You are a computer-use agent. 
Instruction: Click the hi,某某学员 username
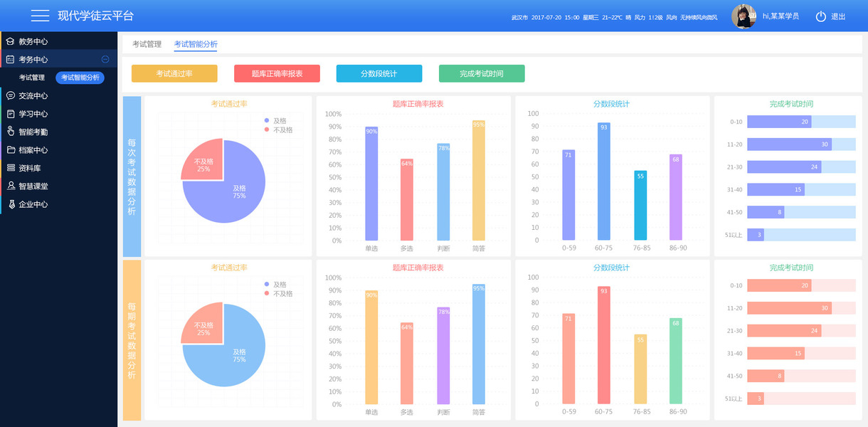point(780,16)
